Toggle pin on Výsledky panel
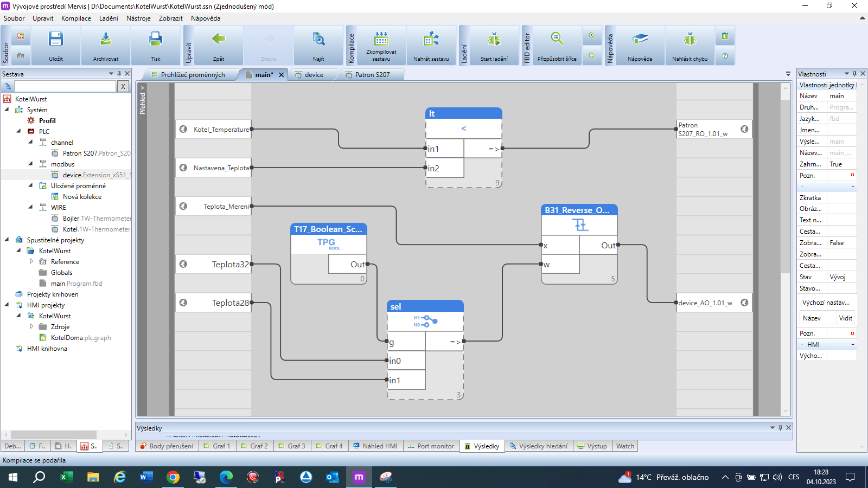The width and height of the screenshot is (868, 488). pyautogui.click(x=780, y=428)
